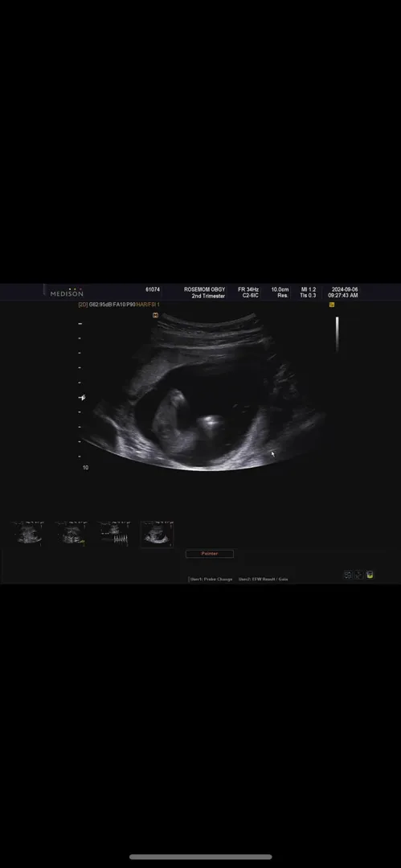Click the iPhone home indicator bar
Image resolution: width=401 pixels, height=868 pixels.
tap(201, 857)
